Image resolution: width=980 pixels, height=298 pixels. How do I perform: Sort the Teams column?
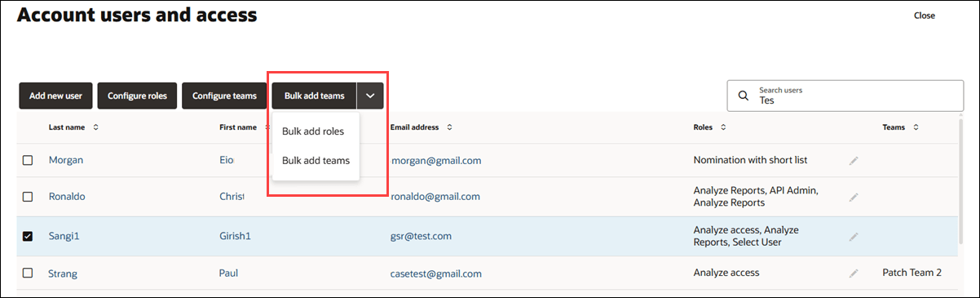pyautogui.click(x=916, y=127)
